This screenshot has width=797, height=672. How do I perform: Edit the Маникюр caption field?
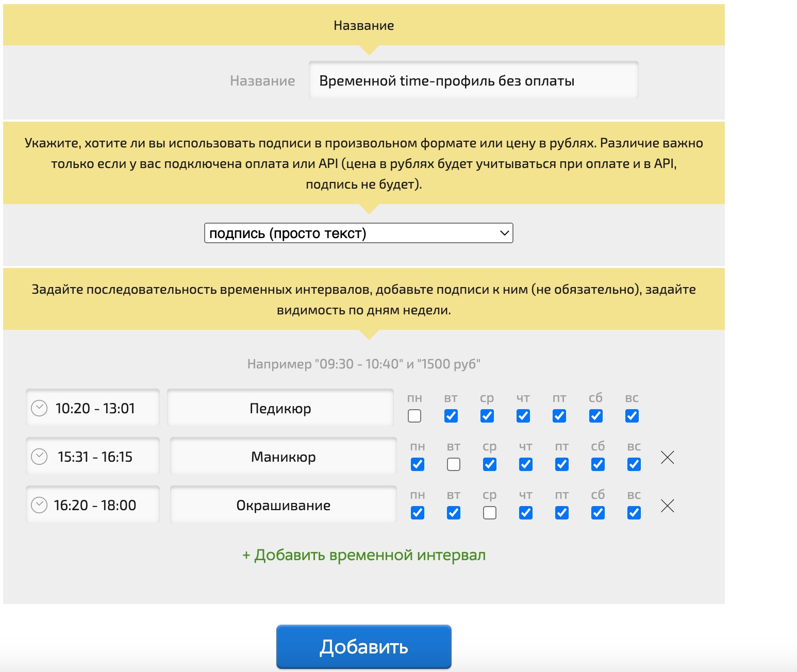click(284, 457)
